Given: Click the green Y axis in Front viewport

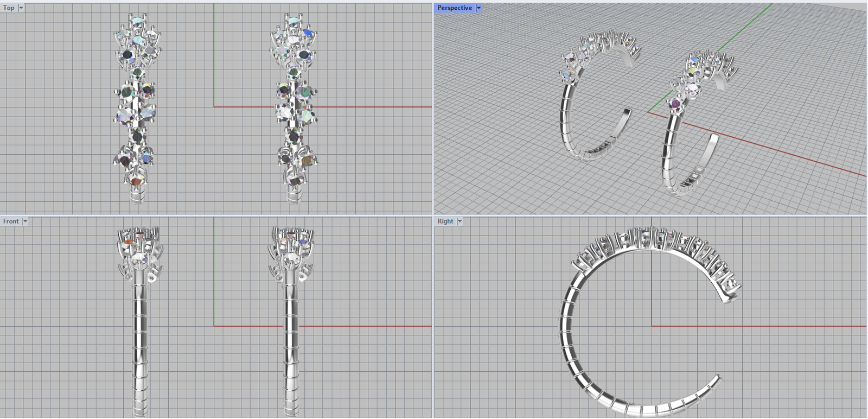Looking at the screenshot, I should [x=214, y=271].
